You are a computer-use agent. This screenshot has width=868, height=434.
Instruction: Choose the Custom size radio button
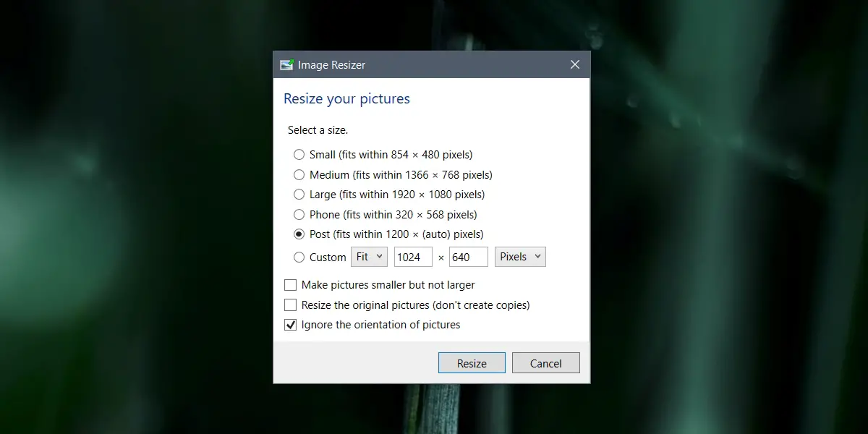pos(299,258)
